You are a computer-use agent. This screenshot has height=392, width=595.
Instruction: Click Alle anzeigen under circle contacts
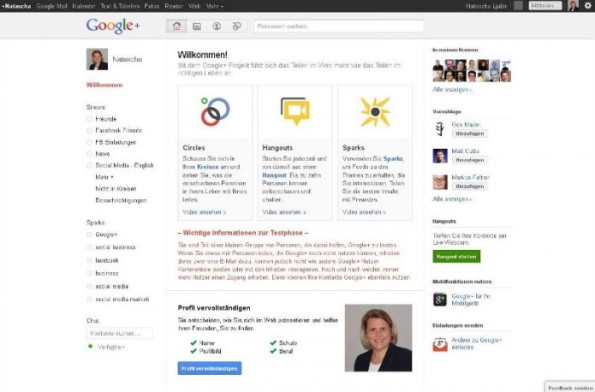point(452,90)
